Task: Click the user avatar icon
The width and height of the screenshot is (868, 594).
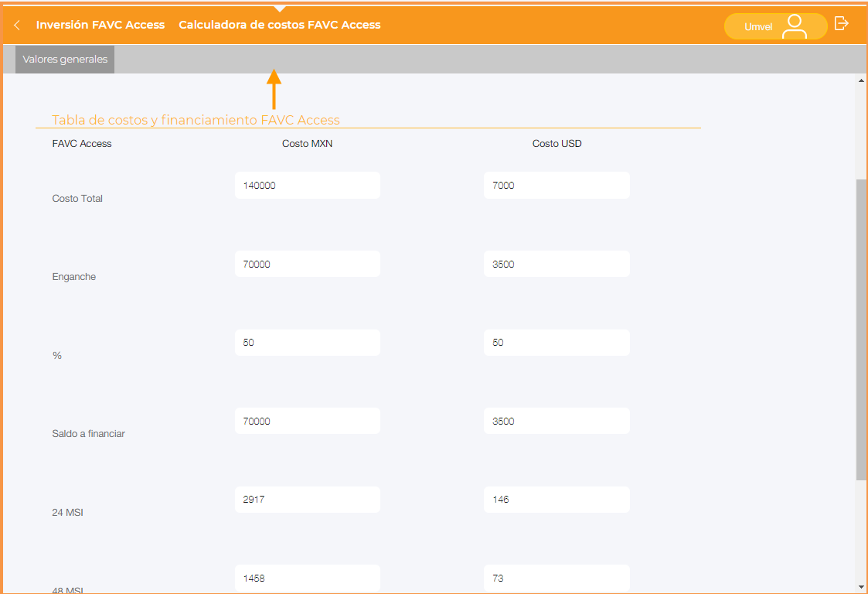Action: pyautogui.click(x=795, y=26)
